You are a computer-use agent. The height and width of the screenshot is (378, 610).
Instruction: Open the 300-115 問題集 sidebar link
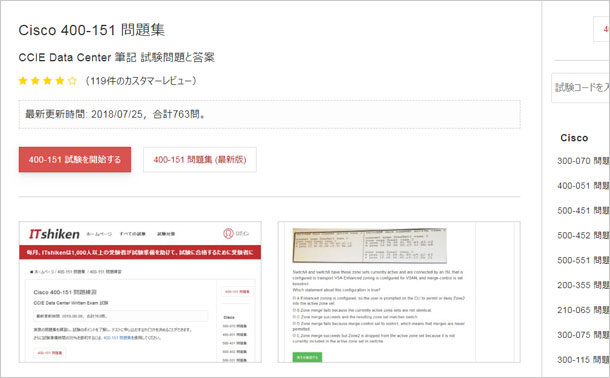tap(583, 360)
